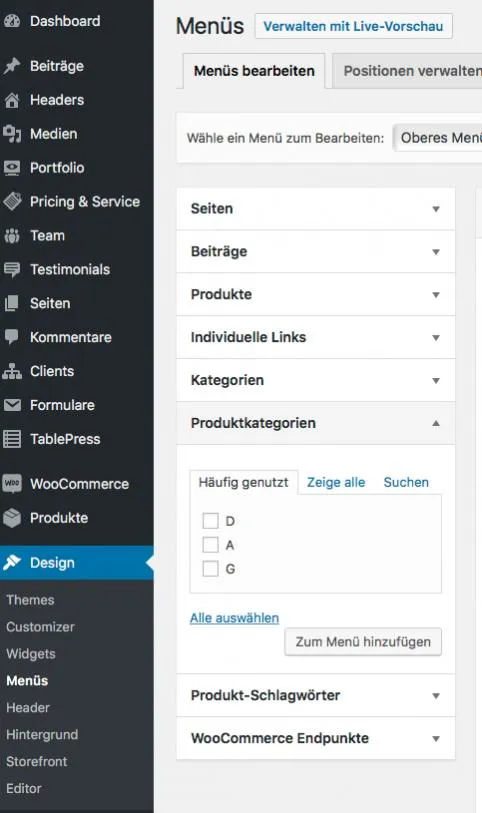Click the Dashboard gauge icon
This screenshot has width=482, height=813.
pyautogui.click(x=11, y=21)
